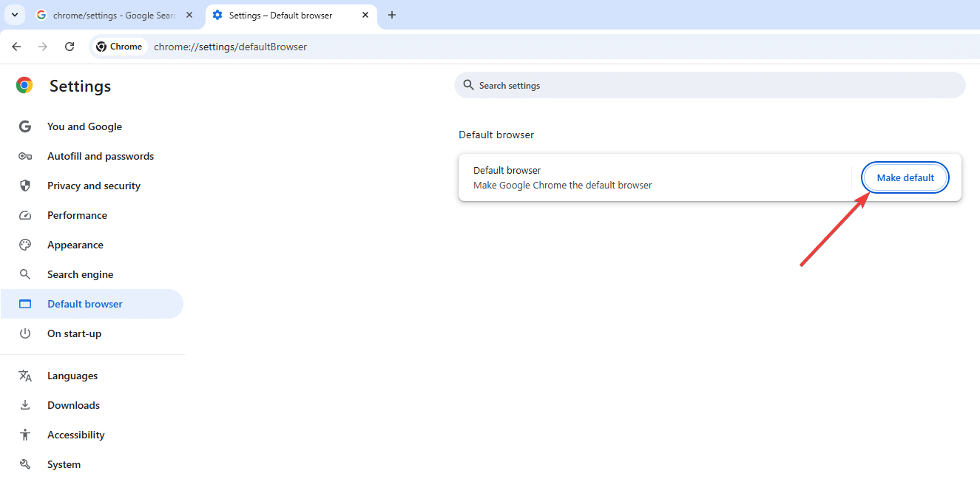Open the tab search dropdown
The width and height of the screenshot is (980, 482).
point(14,15)
